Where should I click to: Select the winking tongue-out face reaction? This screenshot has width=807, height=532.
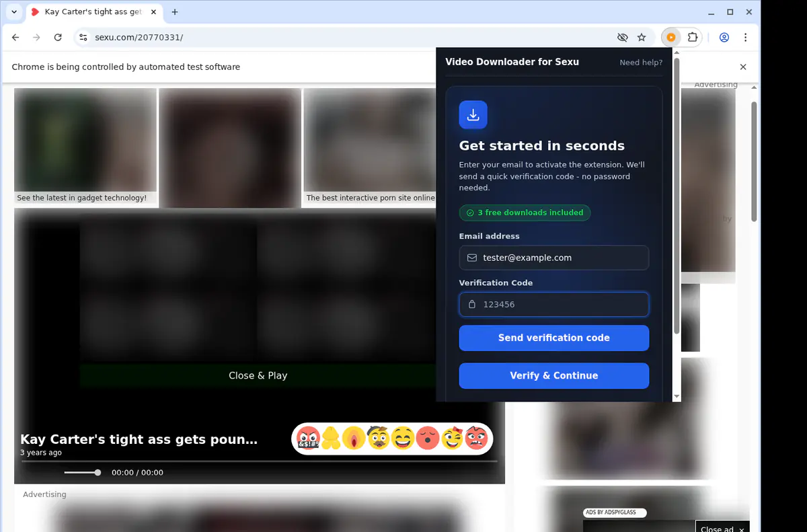click(x=453, y=439)
